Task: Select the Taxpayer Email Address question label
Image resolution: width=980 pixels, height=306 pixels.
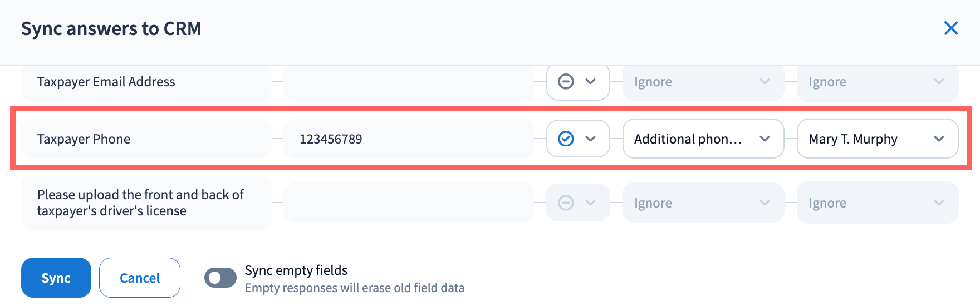Action: [106, 82]
